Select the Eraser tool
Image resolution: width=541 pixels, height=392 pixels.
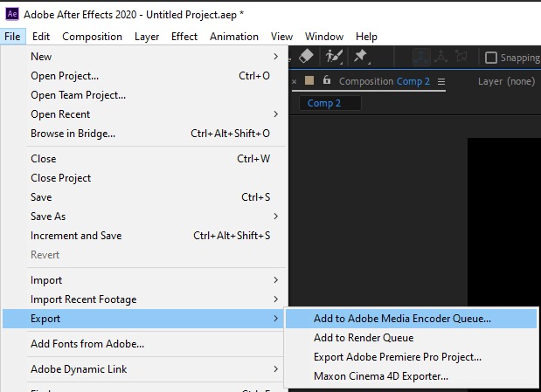click(306, 56)
